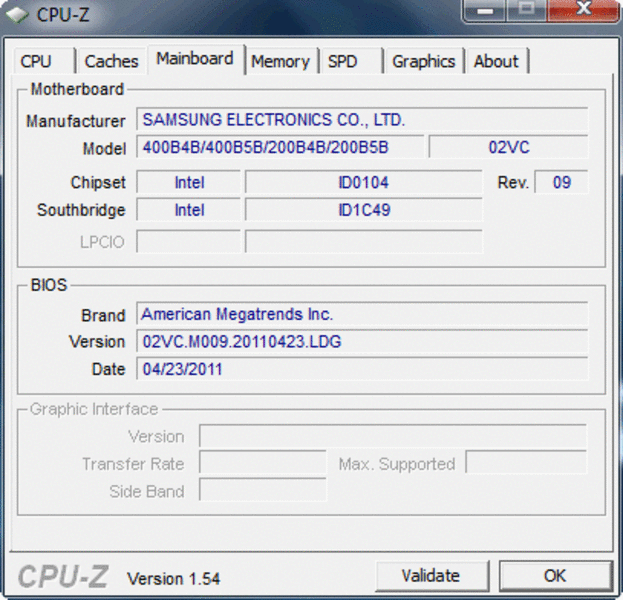Click the empty LPCIO model field
Image resolution: width=623 pixels, height=600 pixels.
point(364,242)
